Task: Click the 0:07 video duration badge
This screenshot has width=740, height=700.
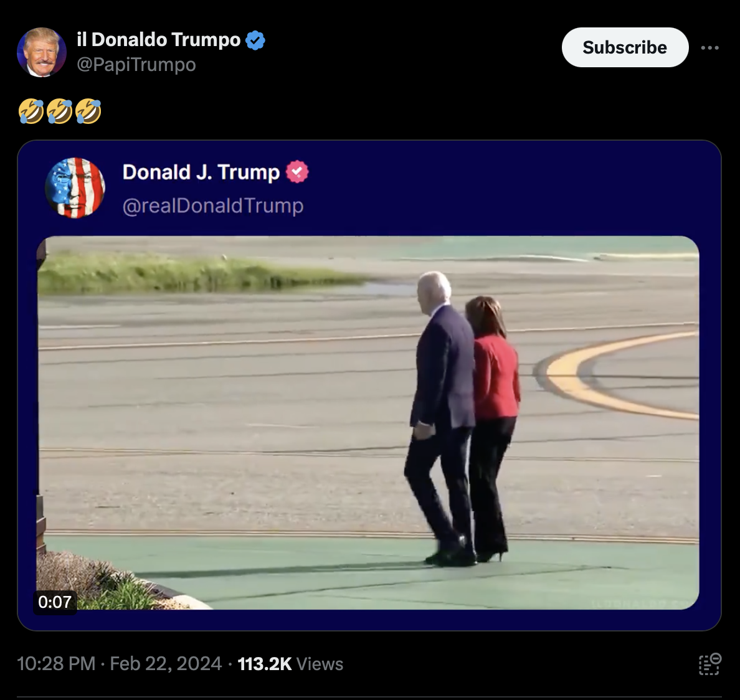Action: 55,602
